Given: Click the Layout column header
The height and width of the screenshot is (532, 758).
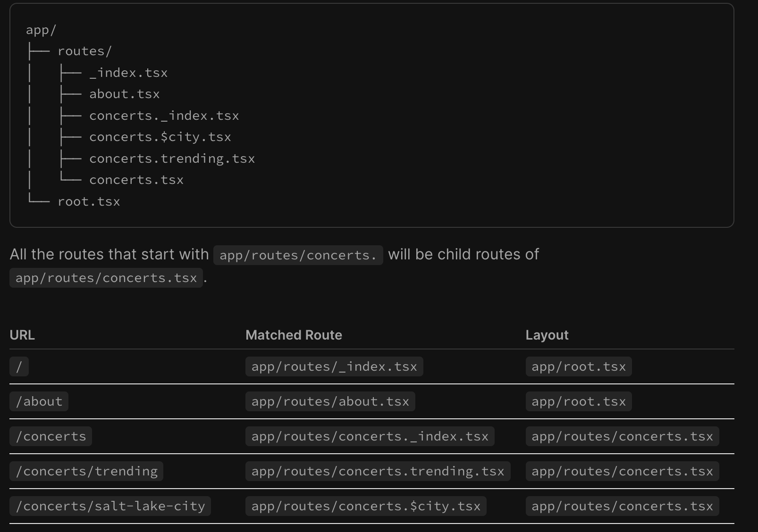Looking at the screenshot, I should point(547,335).
